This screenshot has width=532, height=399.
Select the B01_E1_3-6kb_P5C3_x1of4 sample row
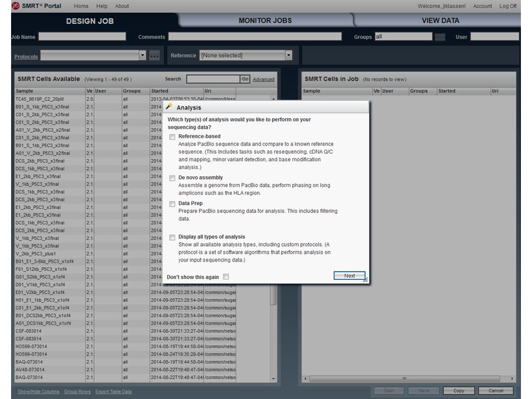(88, 262)
